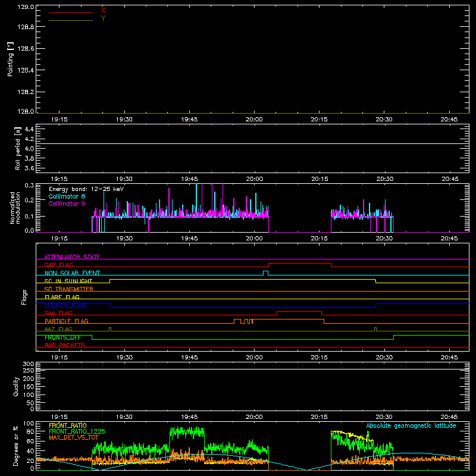476x476 pixels.
Task: Click the Pointing ["] axis title
Action: pyautogui.click(x=10, y=59)
